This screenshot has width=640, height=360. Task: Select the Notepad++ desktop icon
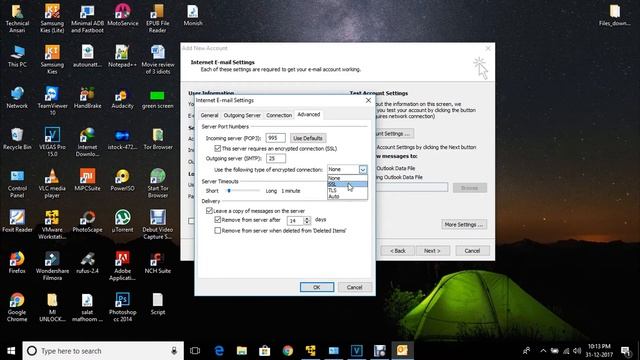122,56
